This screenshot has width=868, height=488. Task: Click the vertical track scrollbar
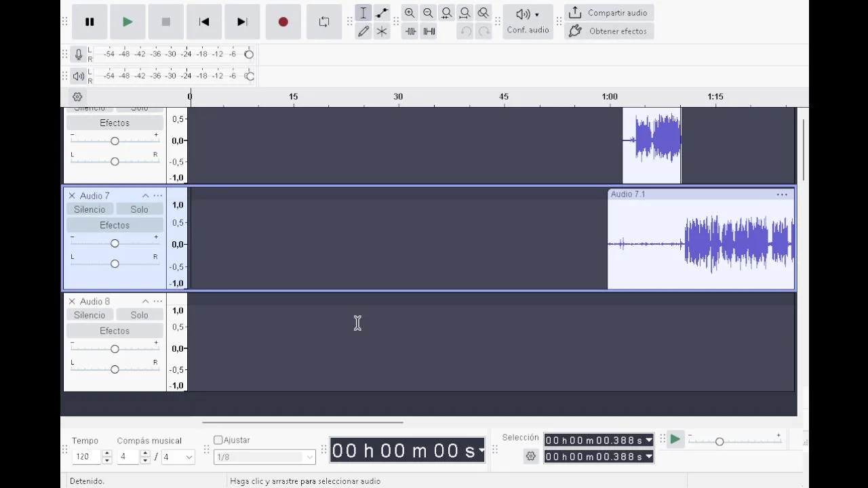coord(804,150)
